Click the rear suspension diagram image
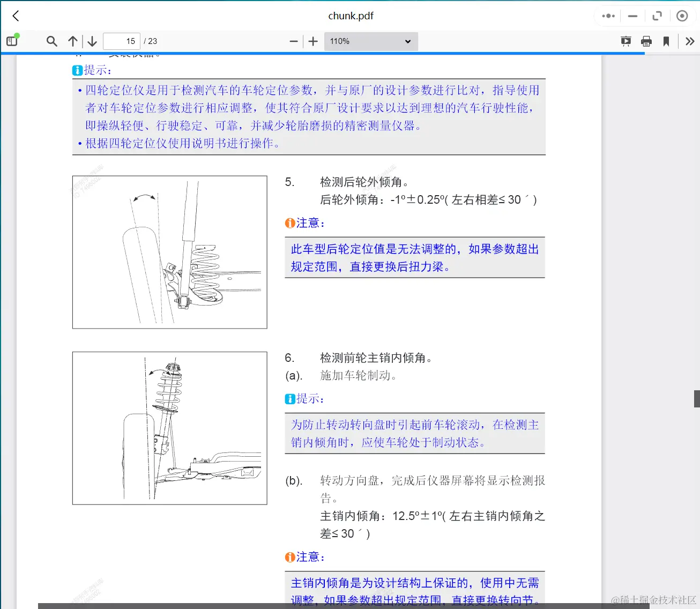Image resolution: width=700 pixels, height=609 pixels. 169,252
